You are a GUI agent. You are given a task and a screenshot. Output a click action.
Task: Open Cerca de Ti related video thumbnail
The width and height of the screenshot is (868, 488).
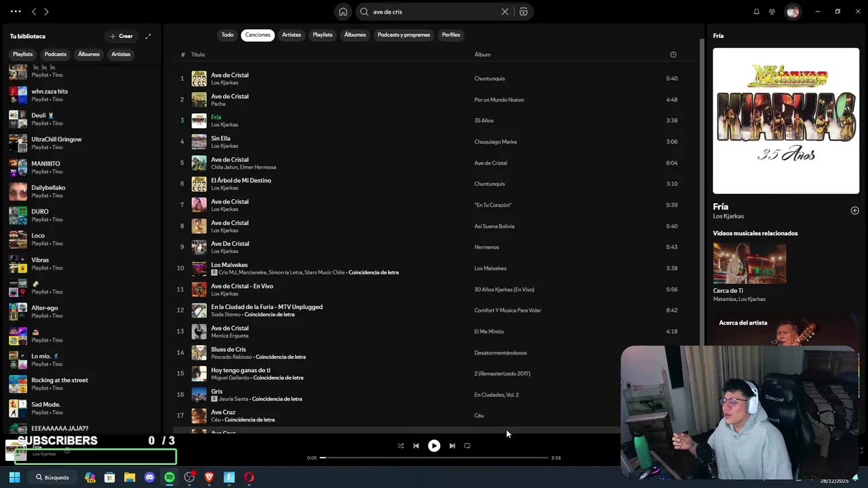click(x=749, y=263)
